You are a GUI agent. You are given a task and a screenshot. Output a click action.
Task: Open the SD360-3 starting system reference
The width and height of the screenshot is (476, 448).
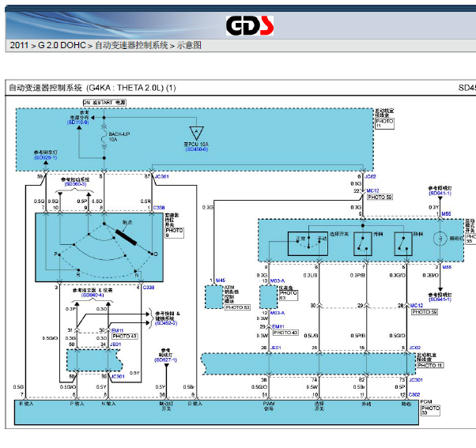click(75, 184)
